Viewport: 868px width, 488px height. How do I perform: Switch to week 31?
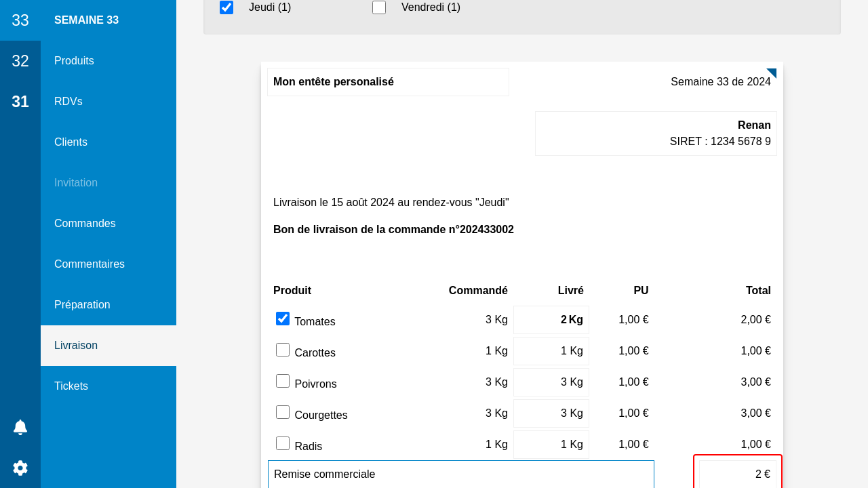click(20, 102)
